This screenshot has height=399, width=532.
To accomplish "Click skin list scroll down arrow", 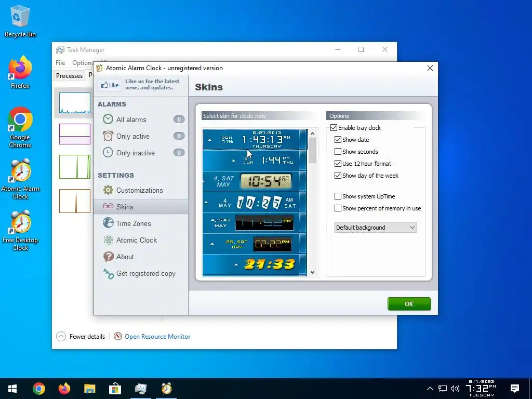I will (x=312, y=272).
